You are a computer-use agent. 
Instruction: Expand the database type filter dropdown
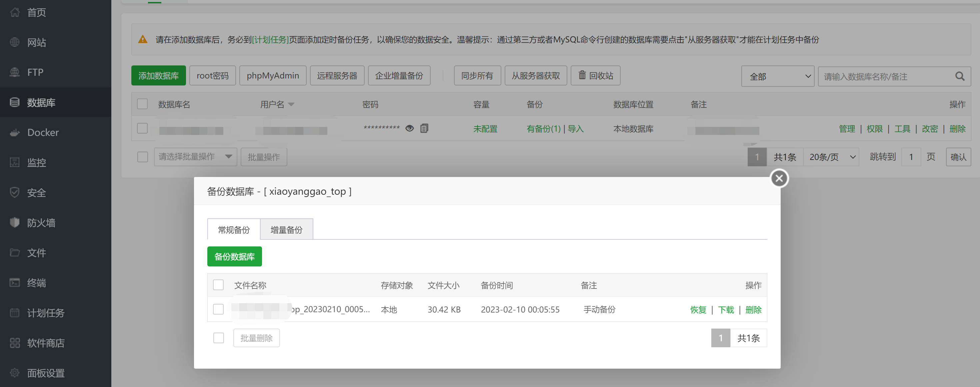pyautogui.click(x=777, y=76)
